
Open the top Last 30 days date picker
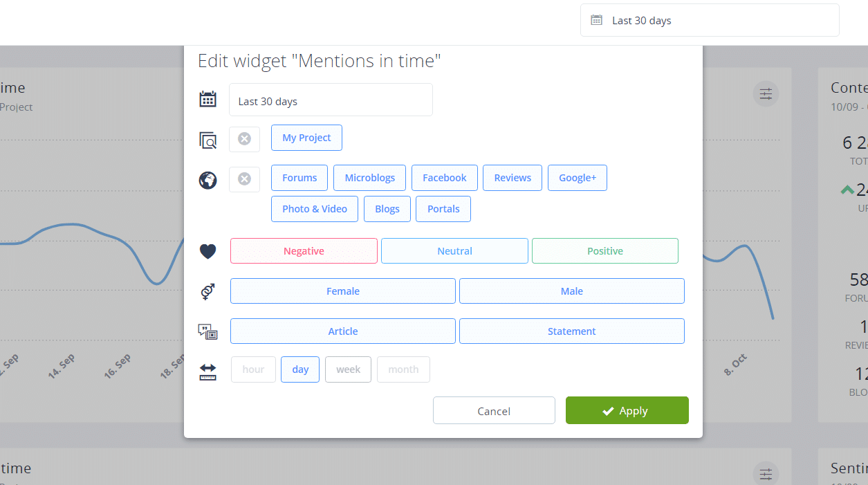click(x=709, y=21)
